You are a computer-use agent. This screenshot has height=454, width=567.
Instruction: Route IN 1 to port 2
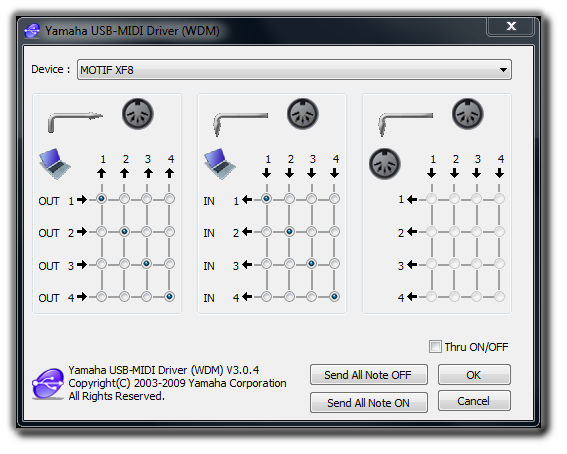tap(289, 199)
